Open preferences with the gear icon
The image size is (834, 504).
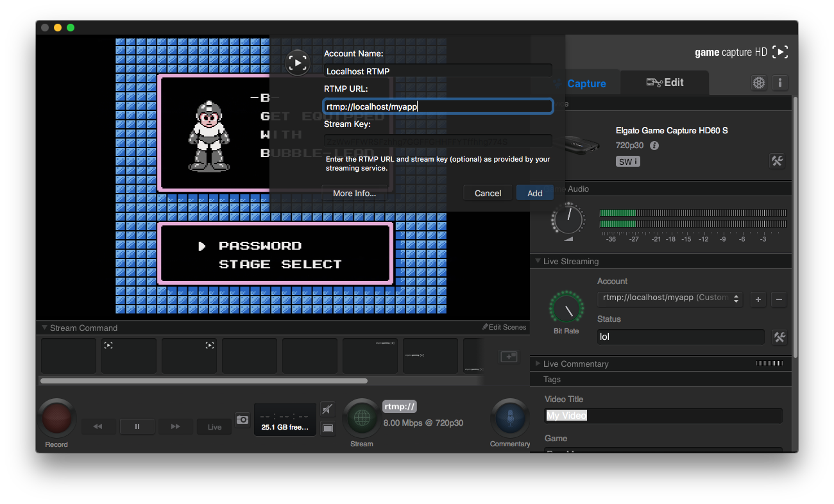click(x=759, y=83)
